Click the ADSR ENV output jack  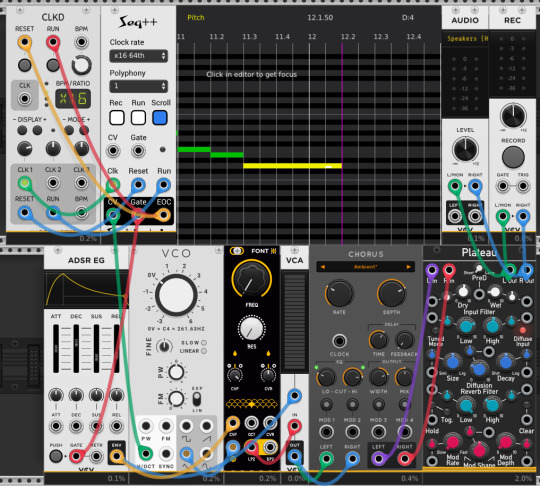(116, 456)
